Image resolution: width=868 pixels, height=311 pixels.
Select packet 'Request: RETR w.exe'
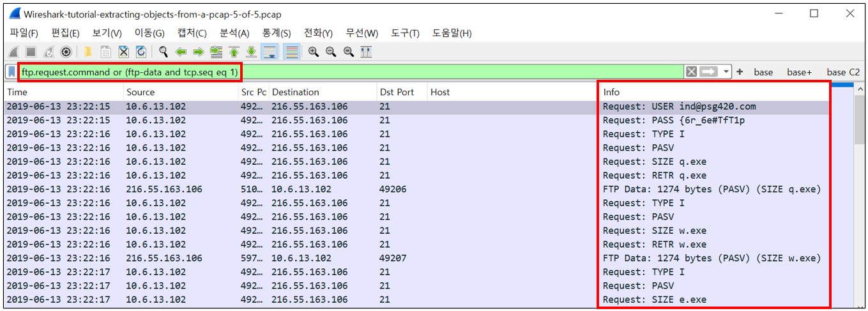pos(429,245)
